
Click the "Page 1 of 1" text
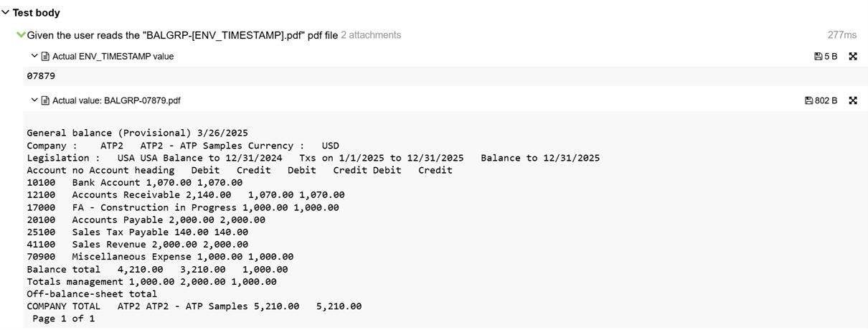63,319
